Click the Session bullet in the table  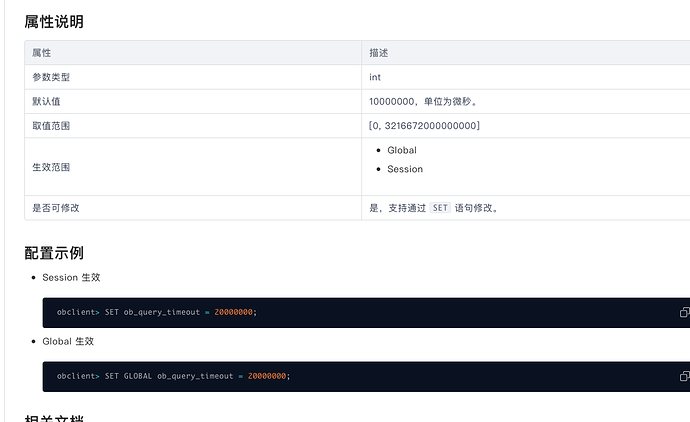click(405, 169)
